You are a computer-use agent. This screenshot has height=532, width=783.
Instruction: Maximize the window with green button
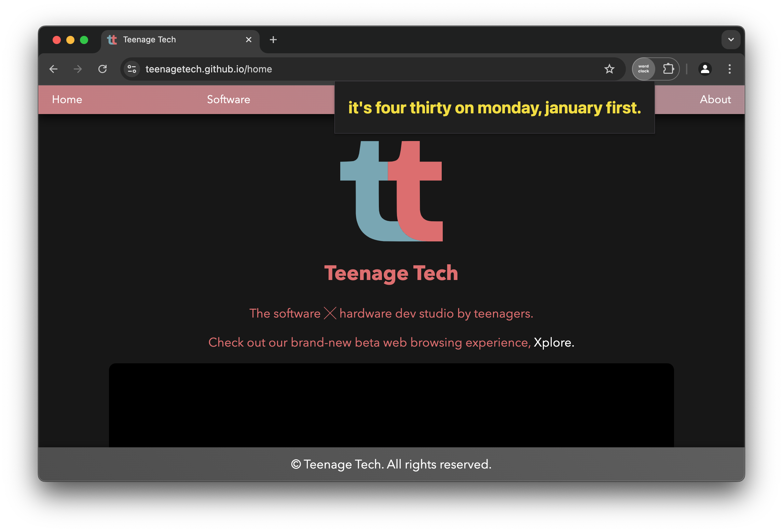pos(84,40)
